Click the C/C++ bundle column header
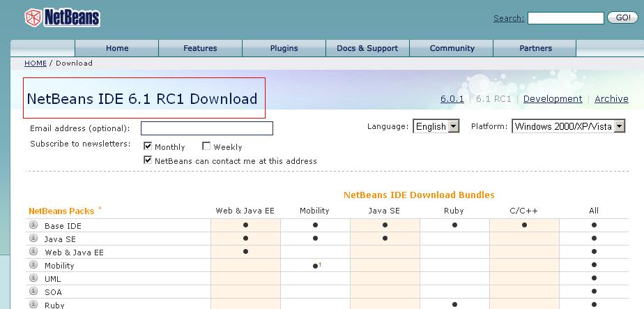644x309 pixels. point(523,211)
